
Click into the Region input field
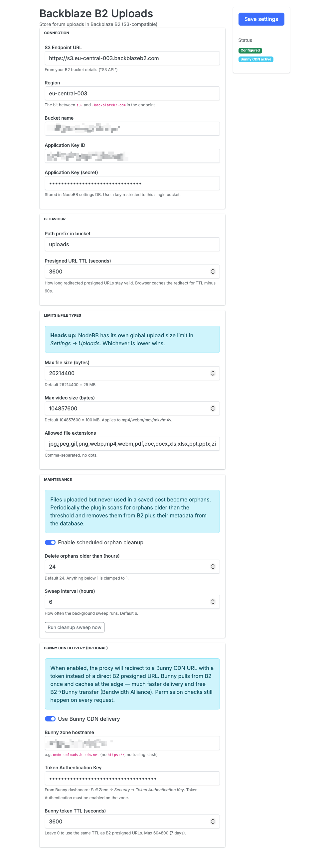132,94
